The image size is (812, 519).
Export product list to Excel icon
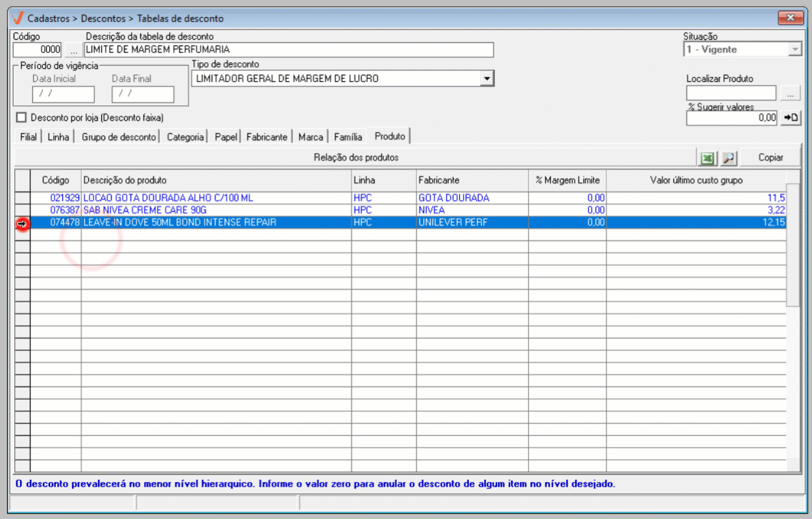click(707, 158)
